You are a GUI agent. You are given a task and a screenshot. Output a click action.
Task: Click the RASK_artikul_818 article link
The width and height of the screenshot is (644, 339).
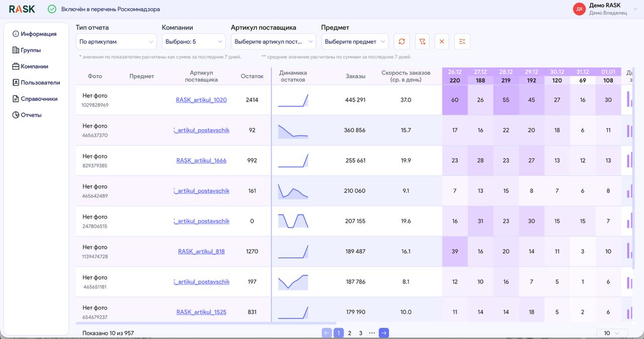[x=201, y=251]
